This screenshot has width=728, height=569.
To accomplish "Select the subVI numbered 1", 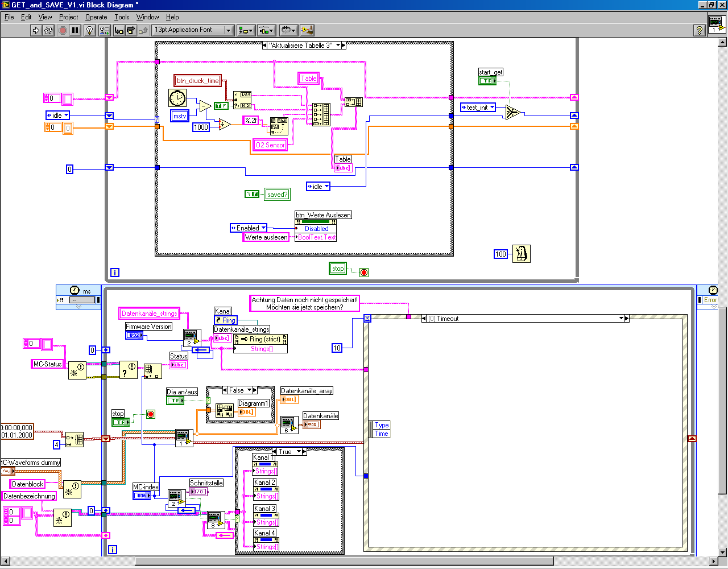I will (x=184, y=438).
